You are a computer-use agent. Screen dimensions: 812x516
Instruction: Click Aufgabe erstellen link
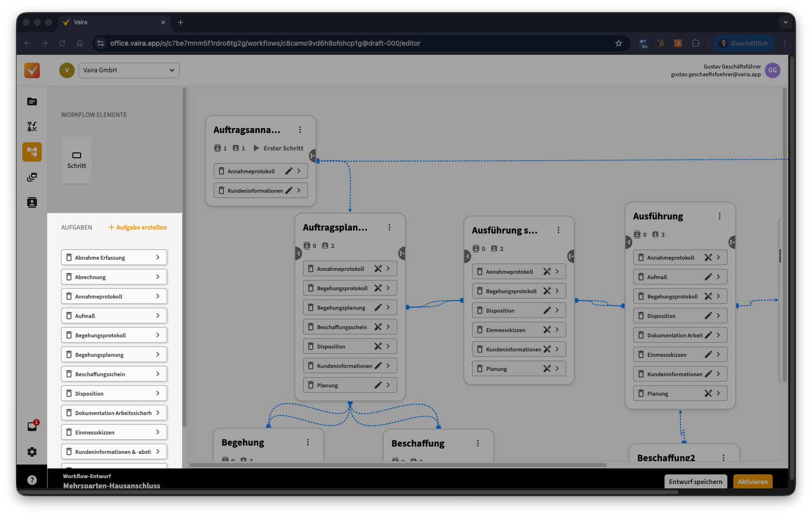137,227
